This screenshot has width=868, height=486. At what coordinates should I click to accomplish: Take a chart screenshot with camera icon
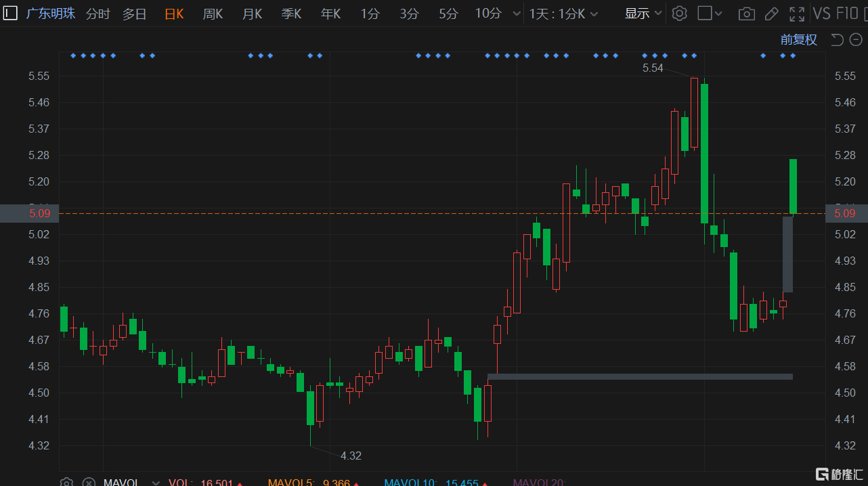point(747,14)
